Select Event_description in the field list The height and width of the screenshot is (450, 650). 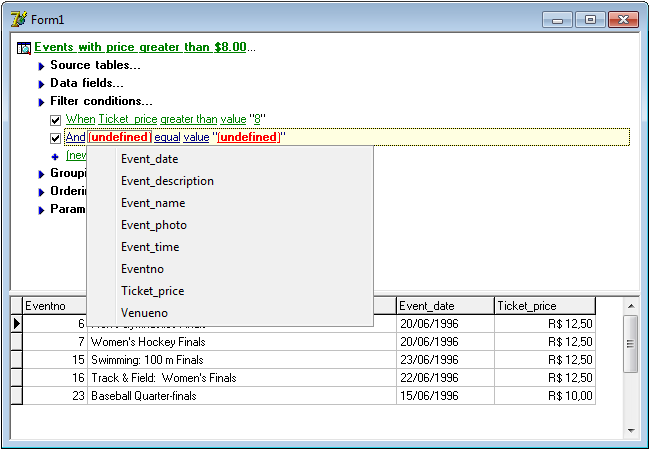pos(167,181)
